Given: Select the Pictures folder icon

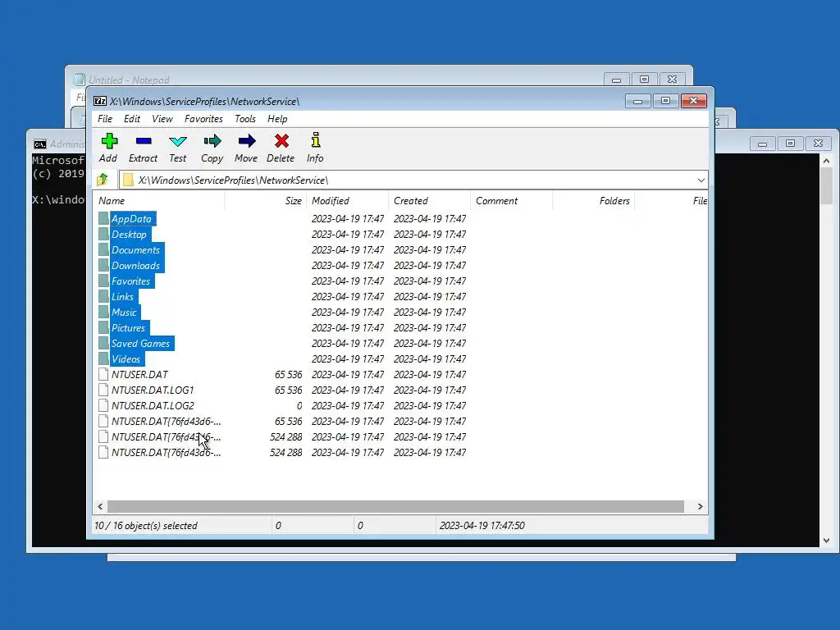Looking at the screenshot, I should click(103, 327).
